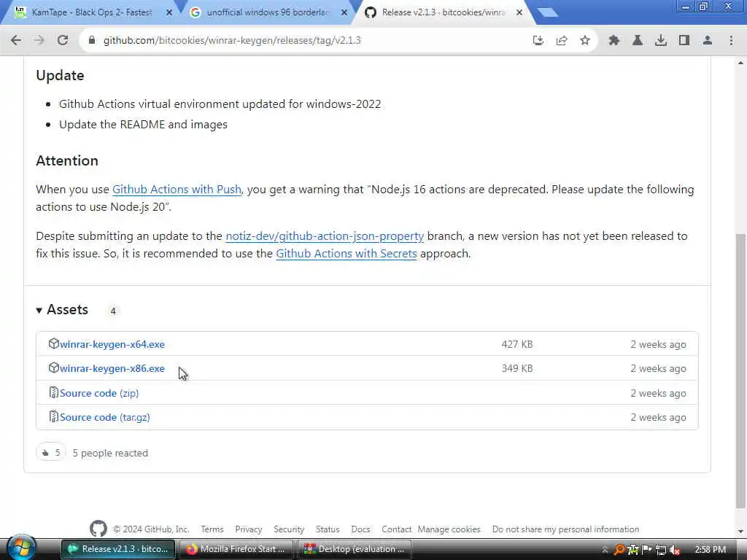This screenshot has height=560, width=747.
Task: Click the '349 KB' size text
Action: (x=517, y=368)
